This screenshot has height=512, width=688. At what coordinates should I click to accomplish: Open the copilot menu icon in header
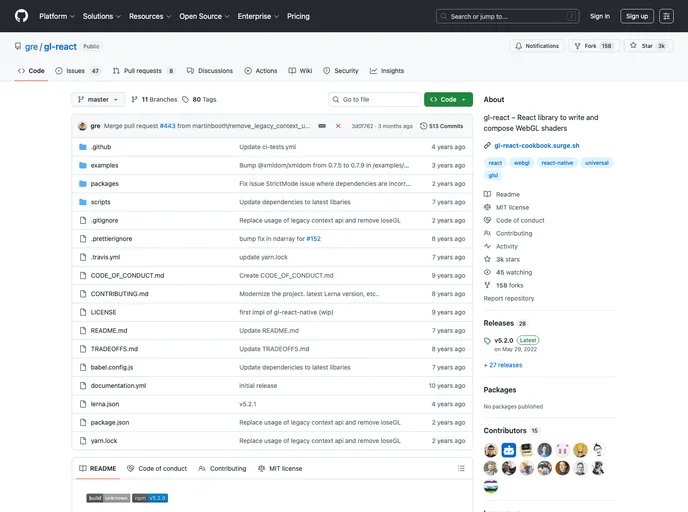coord(666,16)
